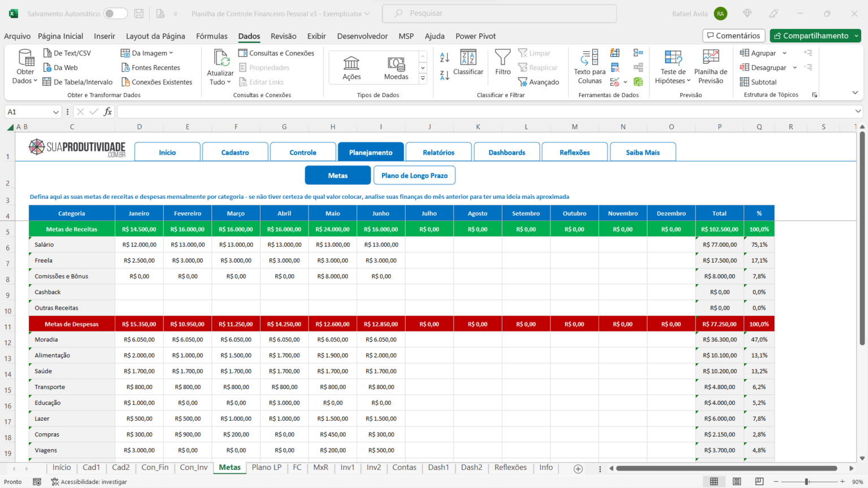The image size is (868, 488).
Task: Open the Revisão ribbon tab
Action: click(284, 36)
